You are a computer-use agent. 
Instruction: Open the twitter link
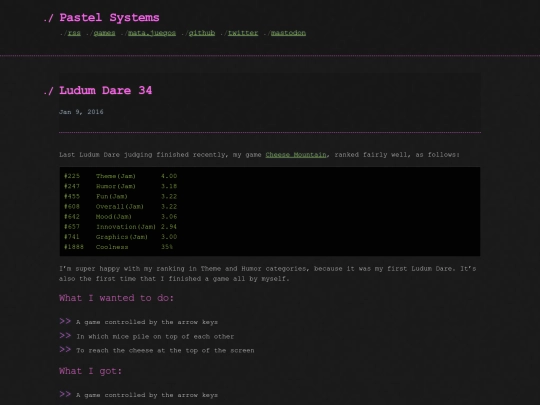click(243, 33)
